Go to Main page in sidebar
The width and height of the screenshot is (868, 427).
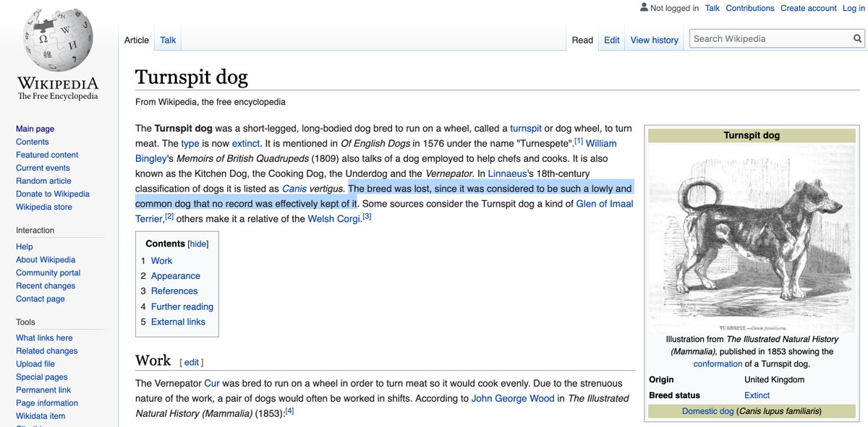[x=35, y=129]
